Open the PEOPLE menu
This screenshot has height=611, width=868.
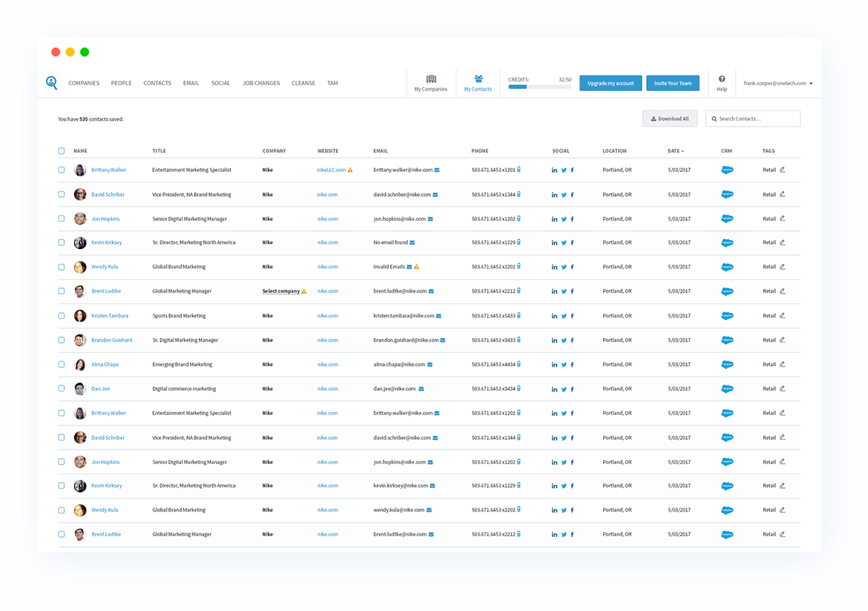122,83
